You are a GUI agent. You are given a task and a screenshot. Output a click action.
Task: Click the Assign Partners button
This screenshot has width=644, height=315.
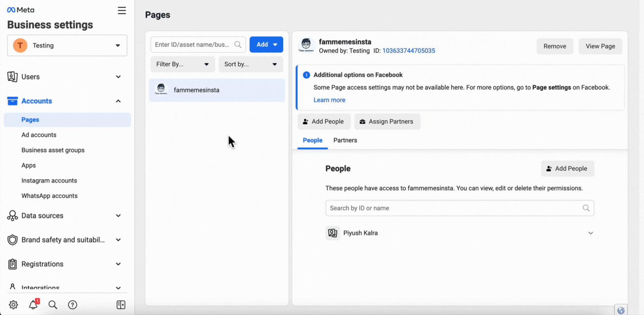coord(387,122)
